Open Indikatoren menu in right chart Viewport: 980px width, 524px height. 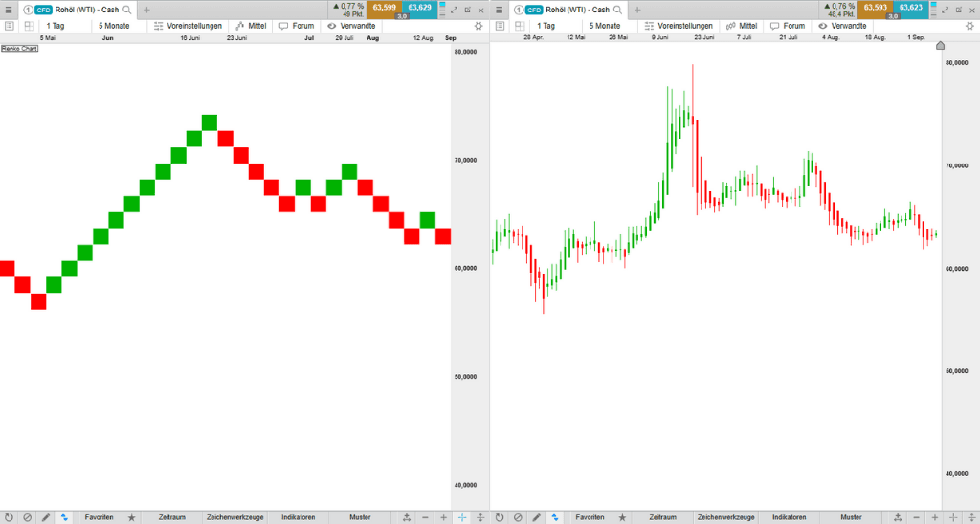click(789, 517)
